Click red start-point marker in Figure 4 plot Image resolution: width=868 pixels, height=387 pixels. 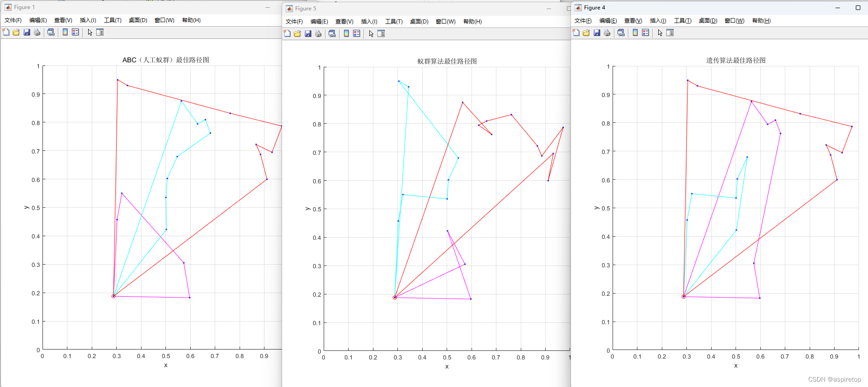tap(684, 297)
